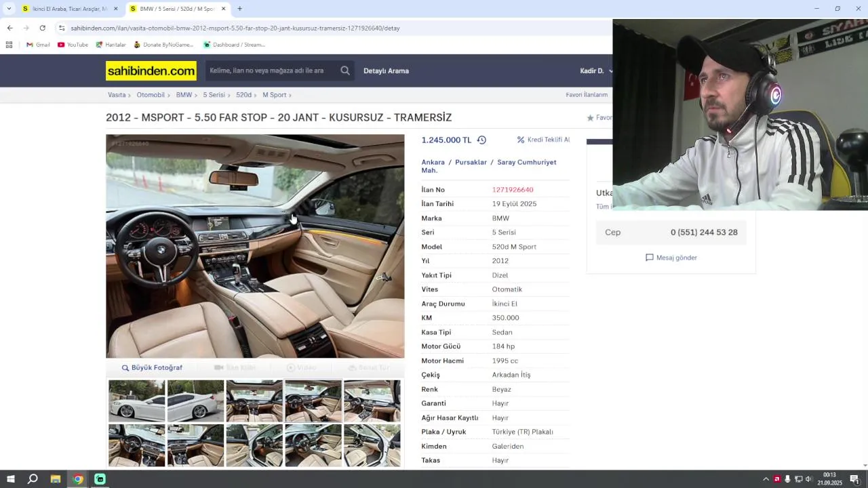This screenshot has height=488, width=868.
Task: Click the Otomobil breadcrumb
Action: pos(151,95)
